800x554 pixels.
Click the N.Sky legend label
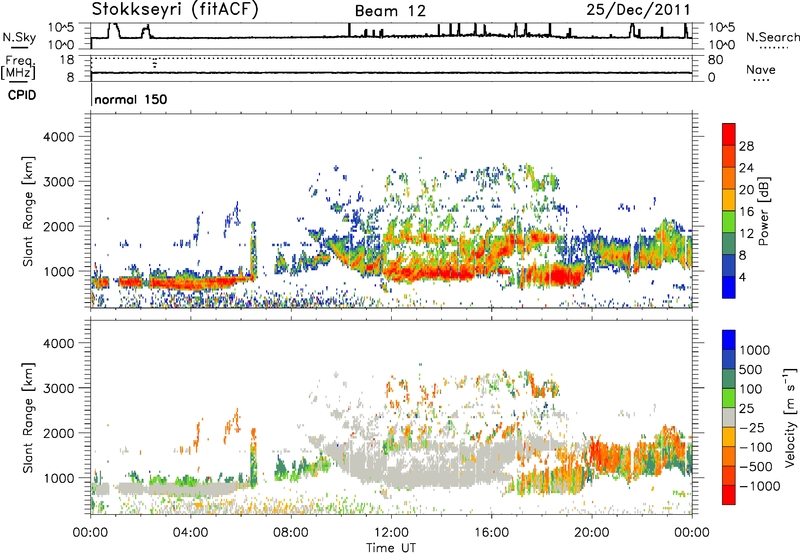click(19, 37)
